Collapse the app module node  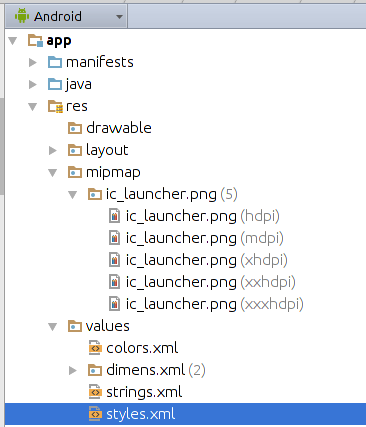coord(13,41)
